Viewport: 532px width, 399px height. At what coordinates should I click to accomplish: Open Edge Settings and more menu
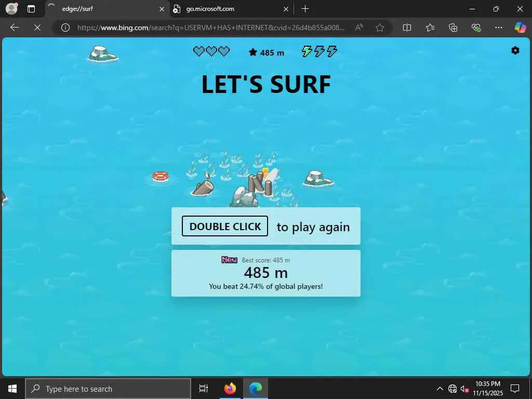point(498,28)
